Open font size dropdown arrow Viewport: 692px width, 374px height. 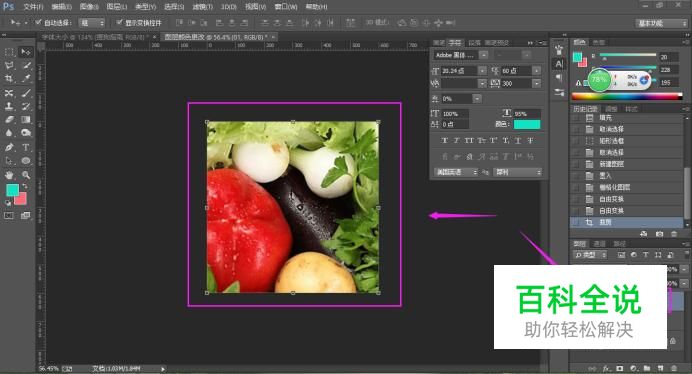[482, 71]
